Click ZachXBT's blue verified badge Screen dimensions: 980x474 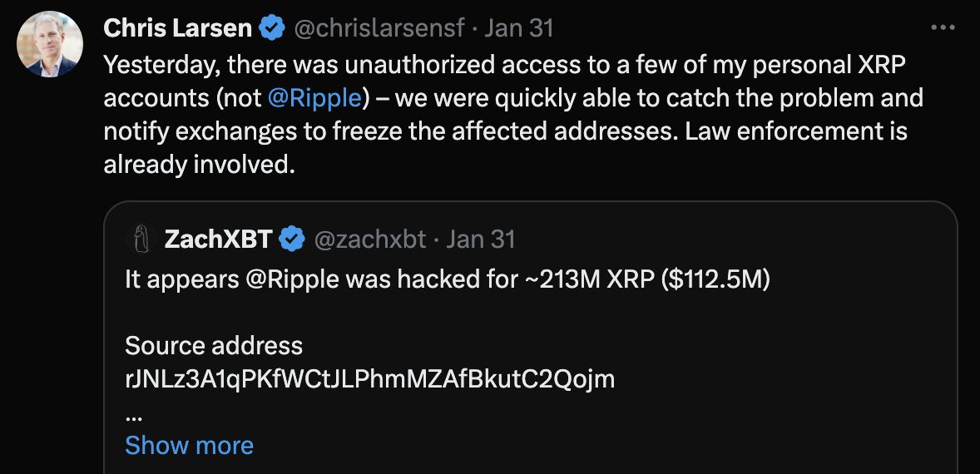click(x=291, y=239)
